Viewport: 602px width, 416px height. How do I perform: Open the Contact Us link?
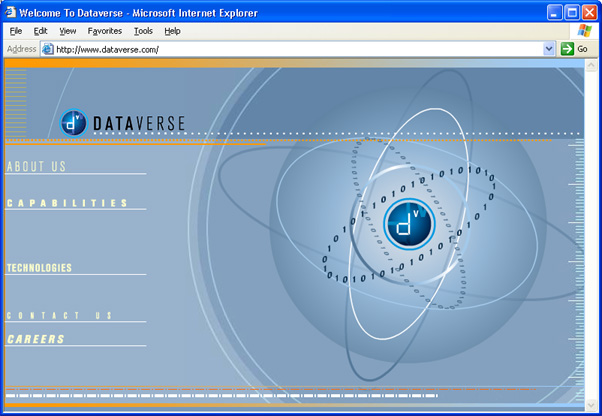[60, 315]
